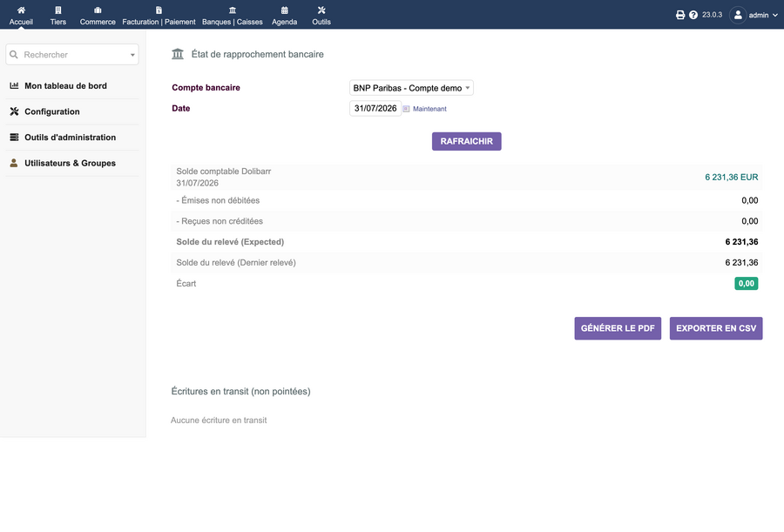Click the date picker calendar icon
Viewport: 784px width, 532px height.
click(x=406, y=109)
